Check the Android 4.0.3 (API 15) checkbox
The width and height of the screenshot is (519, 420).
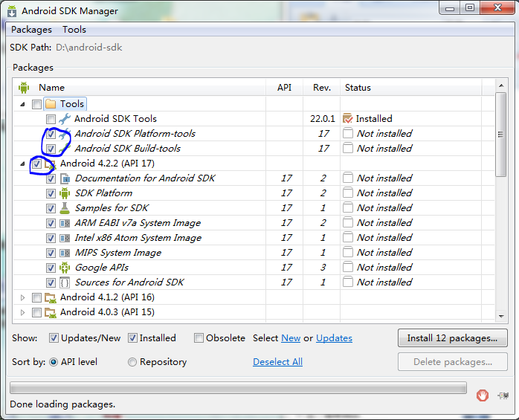click(36, 312)
